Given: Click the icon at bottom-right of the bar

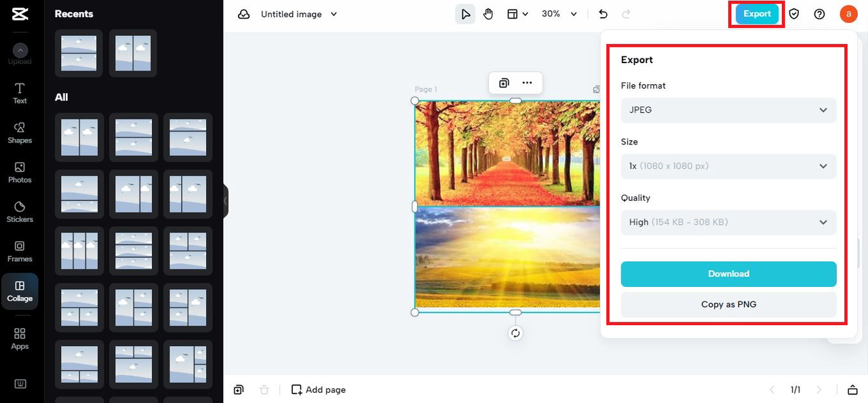Looking at the screenshot, I should point(852,389).
